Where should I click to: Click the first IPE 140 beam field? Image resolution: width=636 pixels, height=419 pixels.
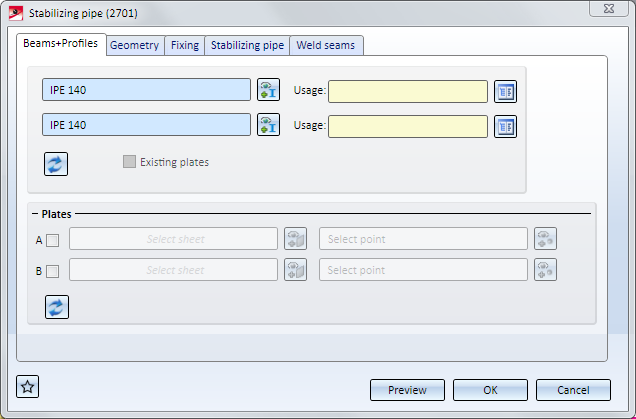(x=146, y=91)
